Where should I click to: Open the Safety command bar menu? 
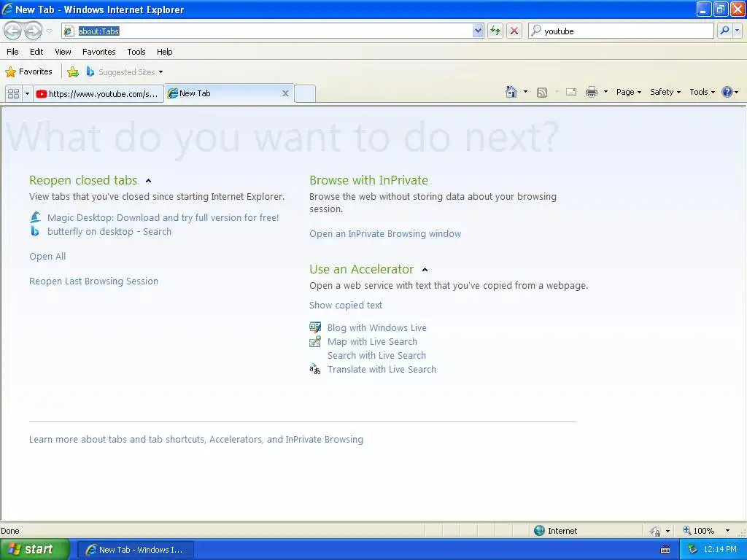(665, 92)
